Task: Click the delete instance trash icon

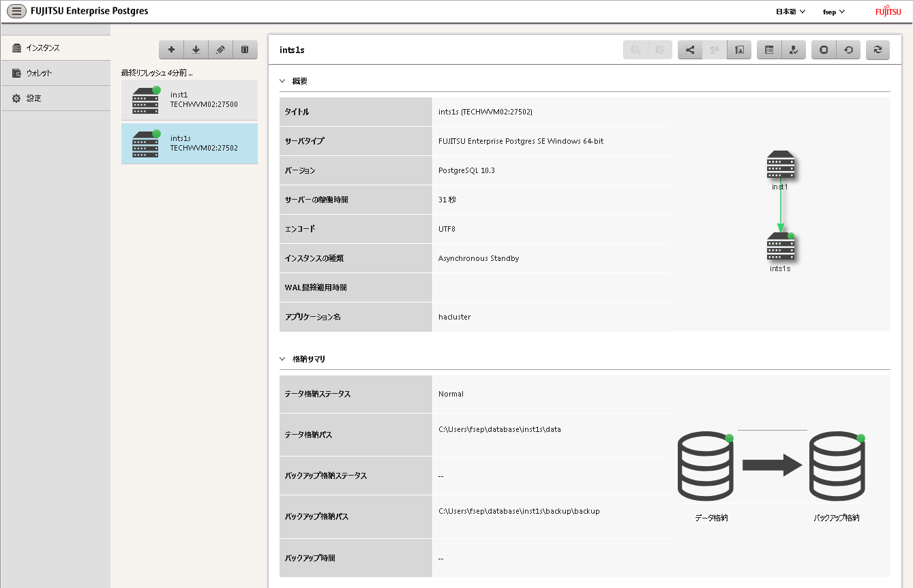Action: (x=245, y=50)
